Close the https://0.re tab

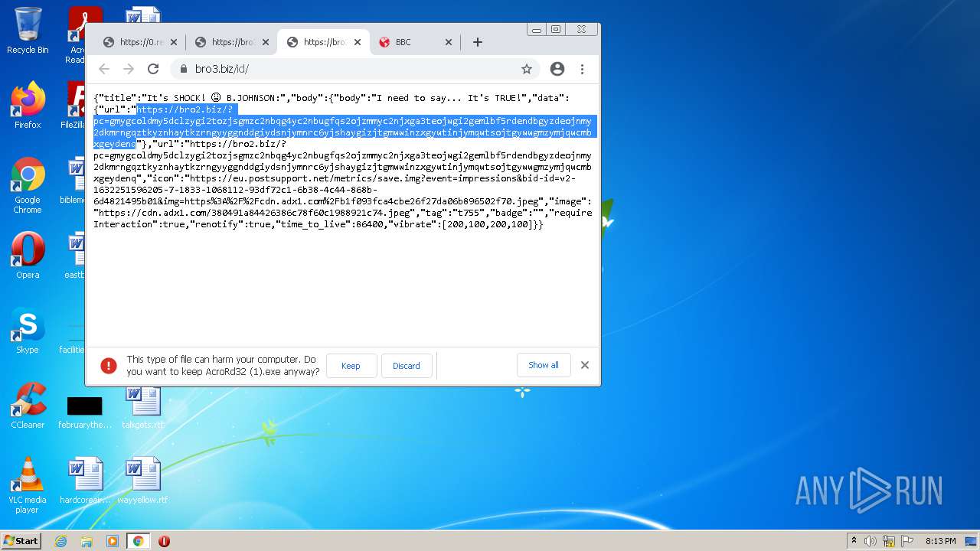click(174, 42)
